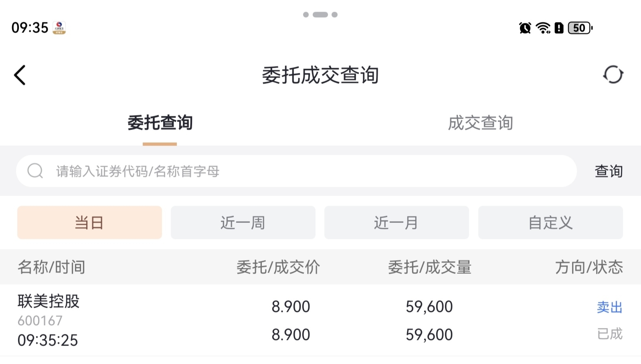Tap the battery level indicator

pos(580,28)
